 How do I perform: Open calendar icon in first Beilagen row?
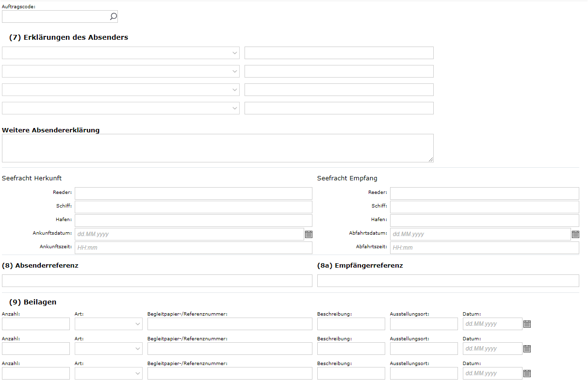(527, 324)
